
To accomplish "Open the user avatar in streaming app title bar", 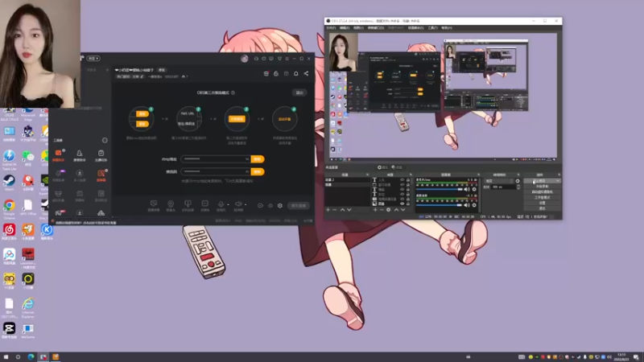I will 245,59.
